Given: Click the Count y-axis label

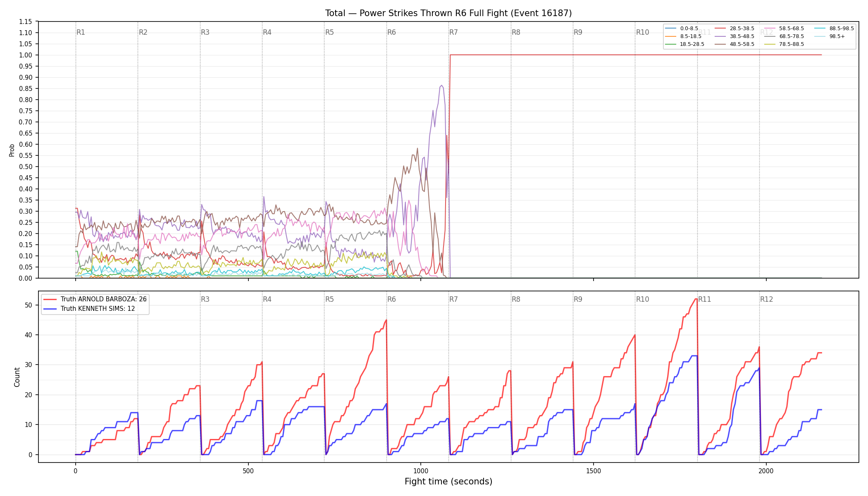Looking at the screenshot, I should (x=17, y=377).
